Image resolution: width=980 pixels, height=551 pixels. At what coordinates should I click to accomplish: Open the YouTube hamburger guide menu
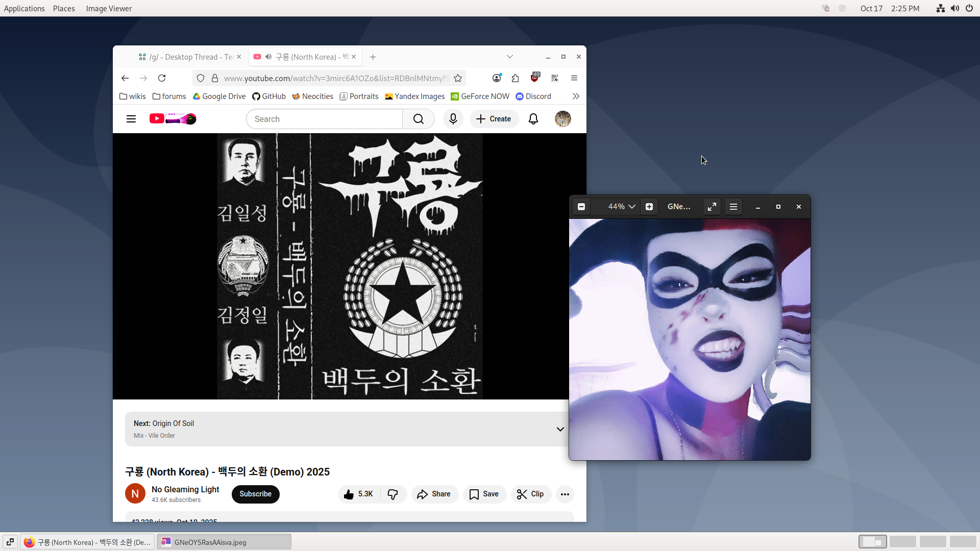[x=131, y=119]
